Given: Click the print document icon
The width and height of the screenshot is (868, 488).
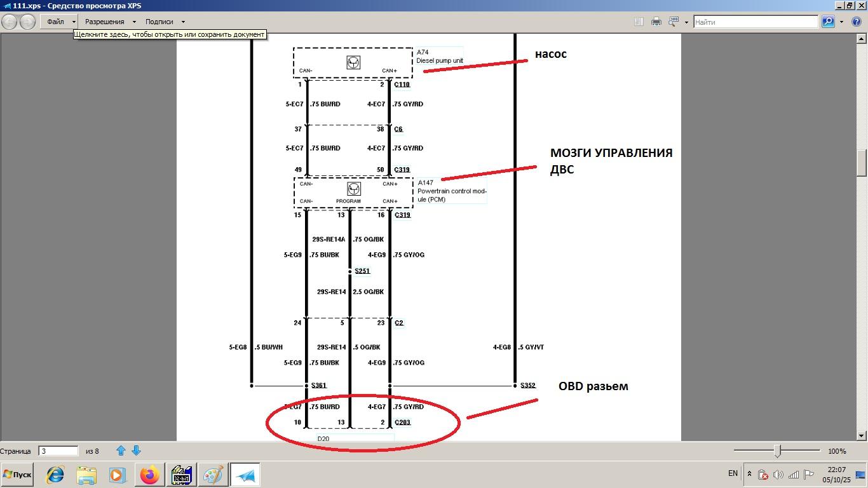Looking at the screenshot, I should coord(656,22).
